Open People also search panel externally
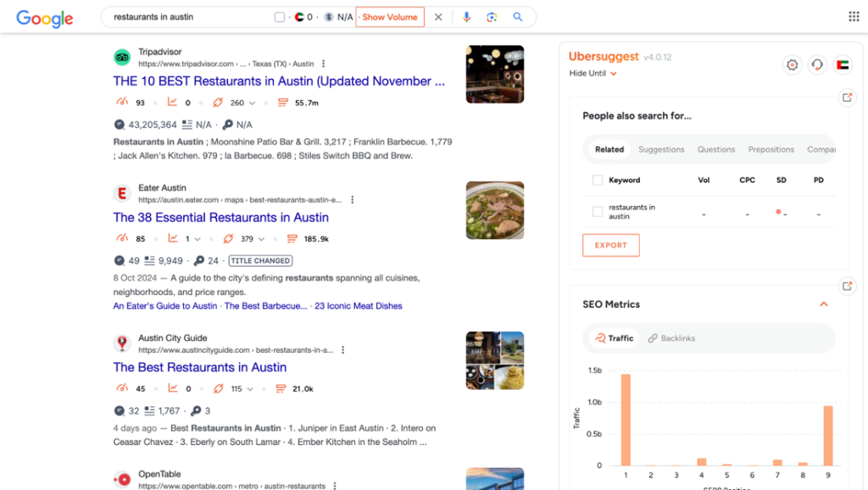Viewport: 868px width, 490px height. (847, 97)
